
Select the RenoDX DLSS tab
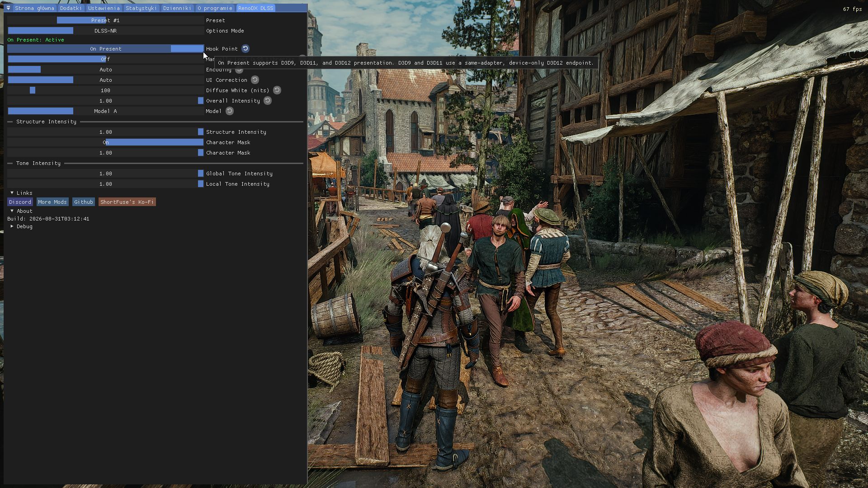coord(255,8)
